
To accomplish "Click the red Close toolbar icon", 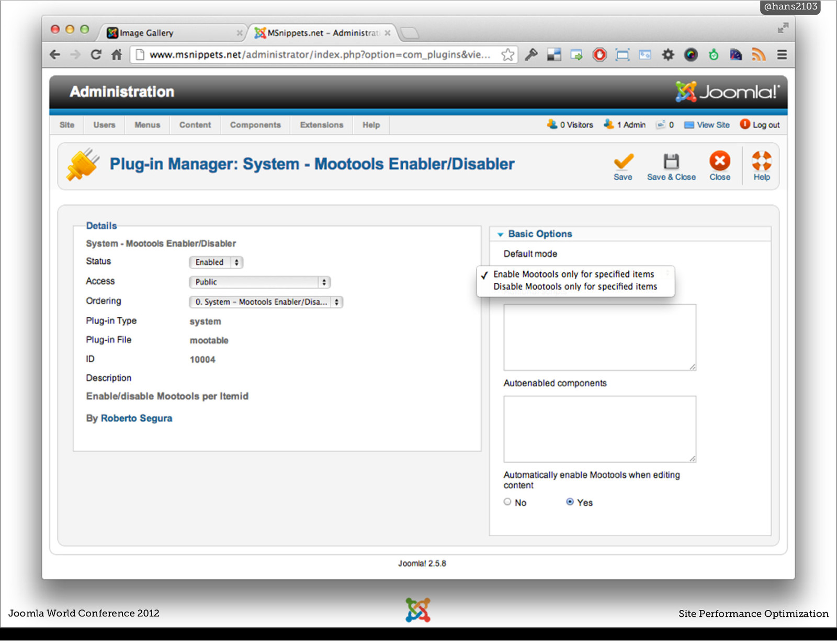I will (x=720, y=161).
